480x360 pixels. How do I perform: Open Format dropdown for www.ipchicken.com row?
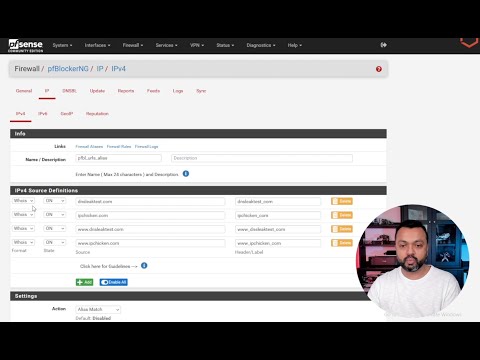[x=23, y=242]
